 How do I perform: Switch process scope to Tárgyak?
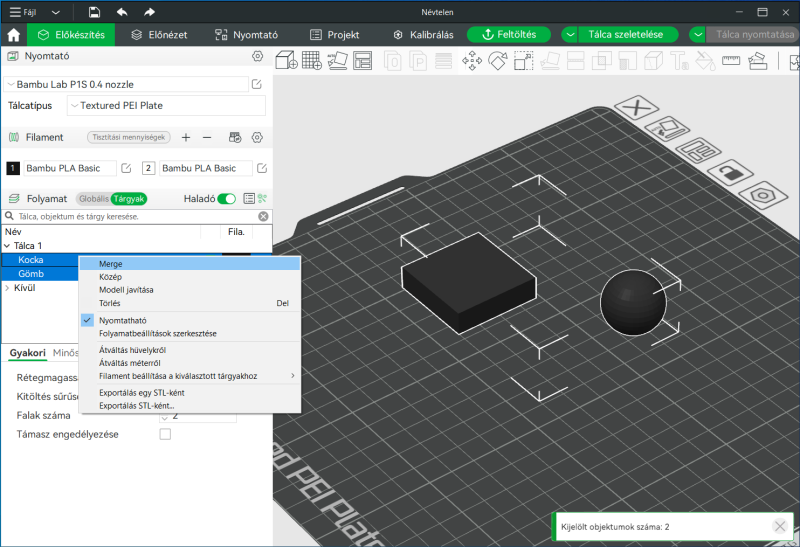click(x=129, y=198)
